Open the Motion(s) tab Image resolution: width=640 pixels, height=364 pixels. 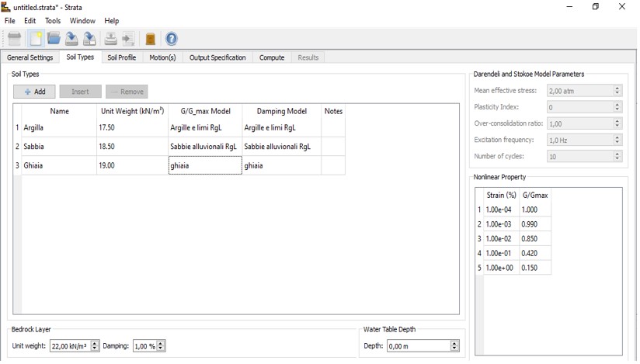coord(162,57)
